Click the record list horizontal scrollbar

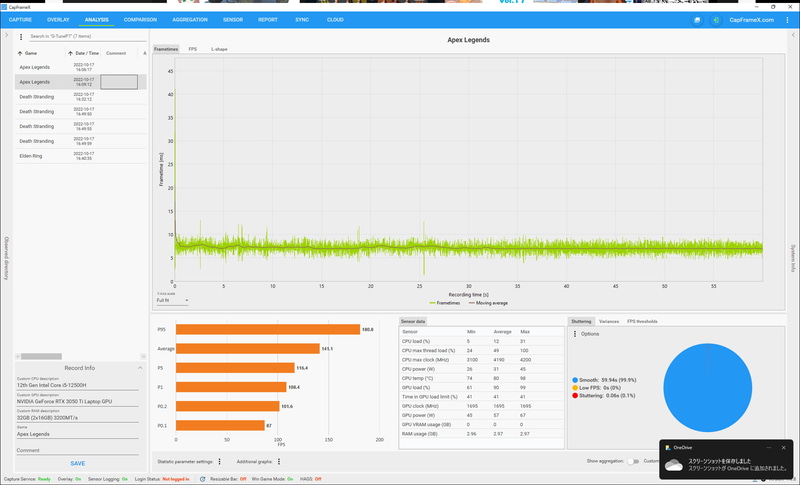tap(41, 356)
